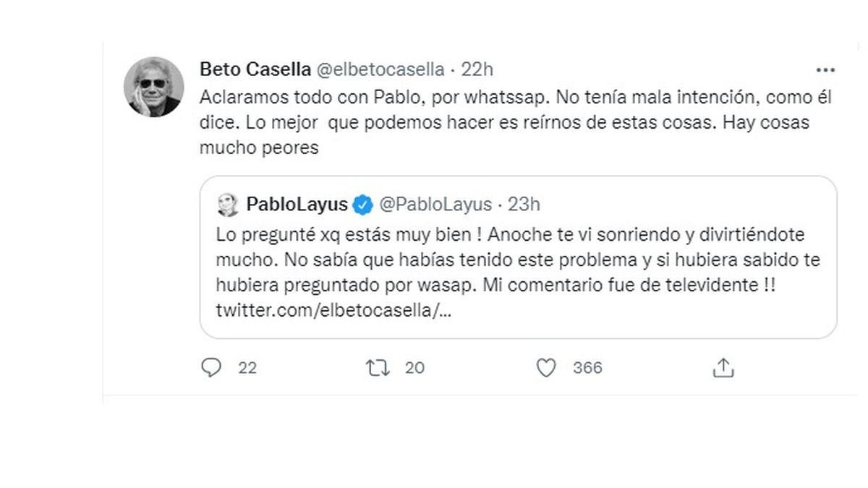Click the retweet arrows icon
This screenshot has width=868, height=488.
tap(378, 368)
